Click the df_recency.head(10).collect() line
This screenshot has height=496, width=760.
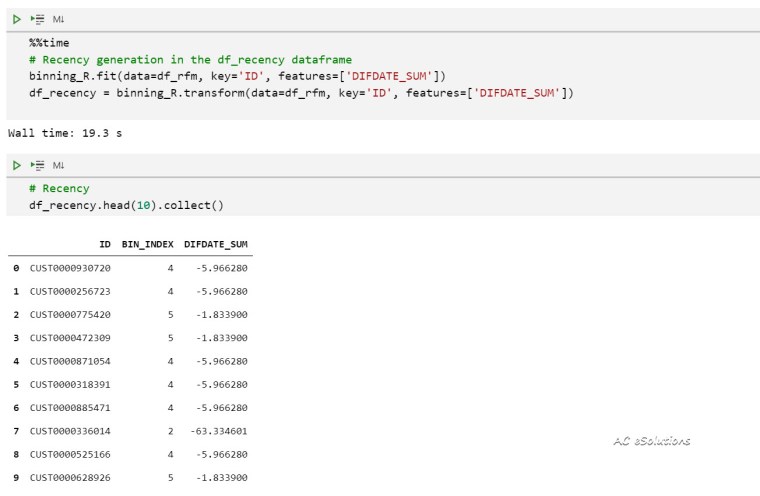pos(126,205)
